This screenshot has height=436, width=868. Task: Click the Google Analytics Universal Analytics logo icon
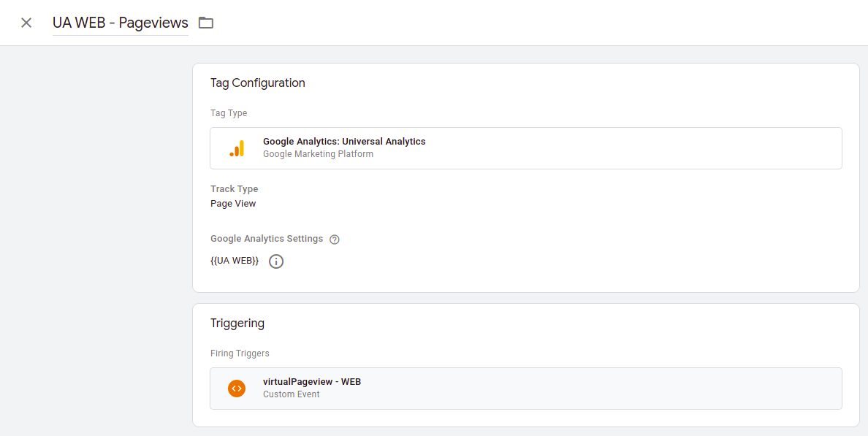237,148
